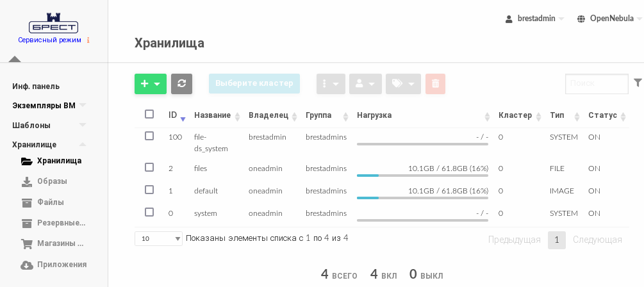
Task: Select the checkbox for the default datastore
Action: (149, 190)
